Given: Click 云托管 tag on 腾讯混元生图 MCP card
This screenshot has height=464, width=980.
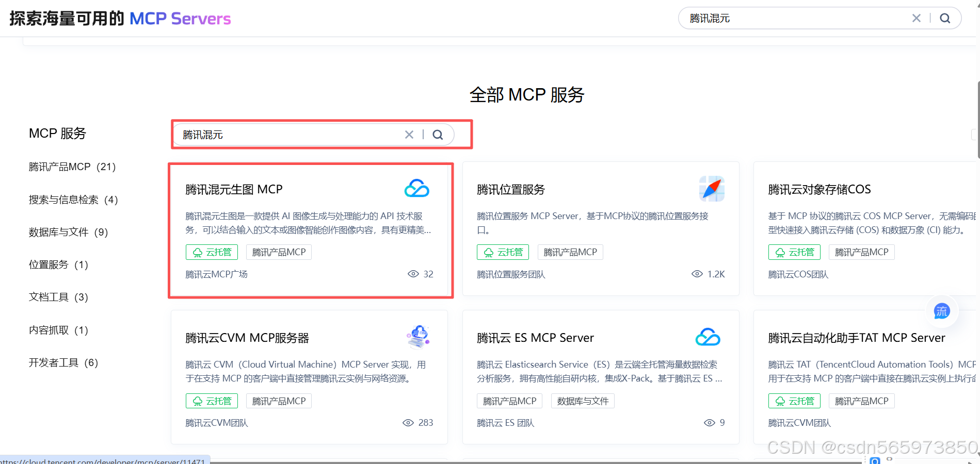Looking at the screenshot, I should pos(212,252).
